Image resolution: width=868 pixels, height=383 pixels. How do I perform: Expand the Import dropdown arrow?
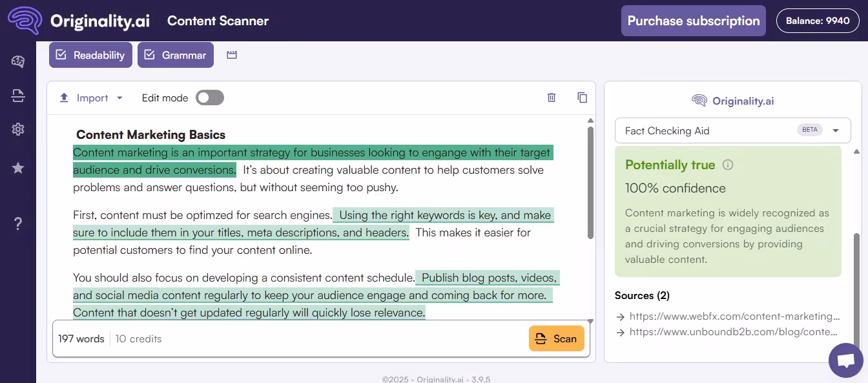point(119,98)
